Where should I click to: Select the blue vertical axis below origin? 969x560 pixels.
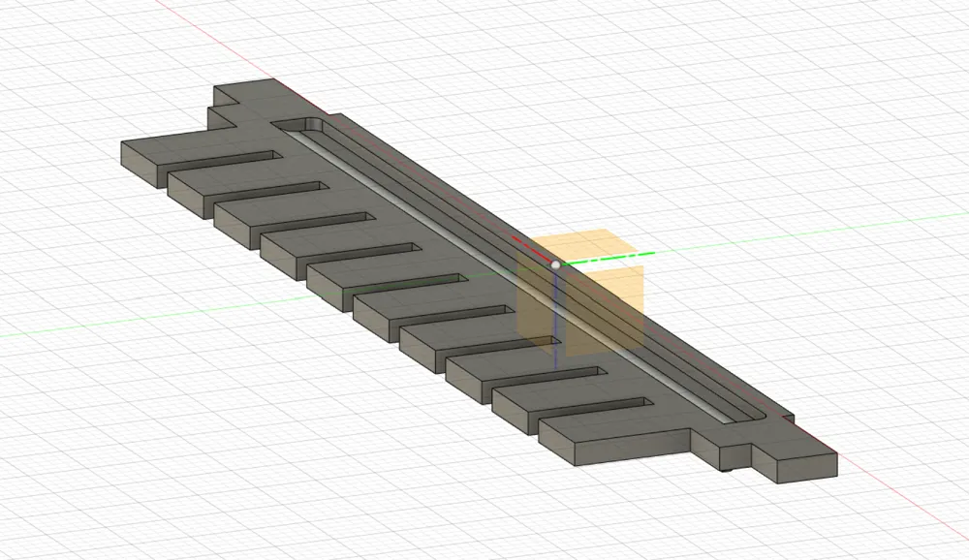click(555, 319)
